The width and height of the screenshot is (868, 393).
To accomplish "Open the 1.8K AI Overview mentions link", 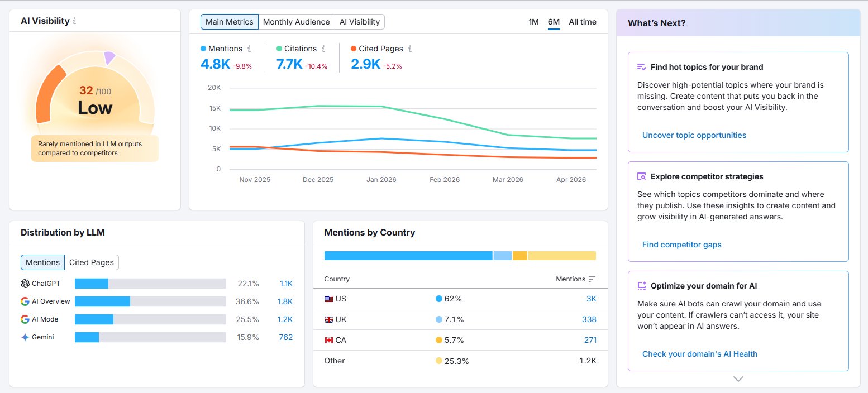I will pos(285,301).
